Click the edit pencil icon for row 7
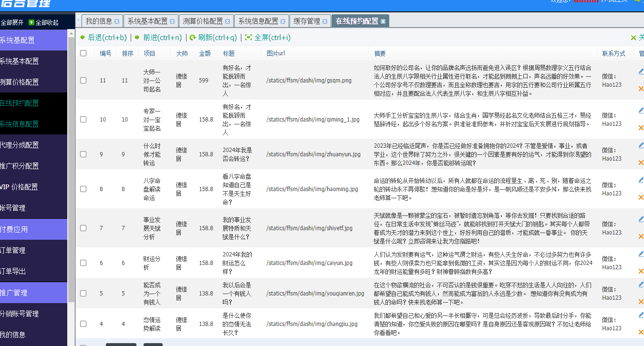 coord(641,219)
